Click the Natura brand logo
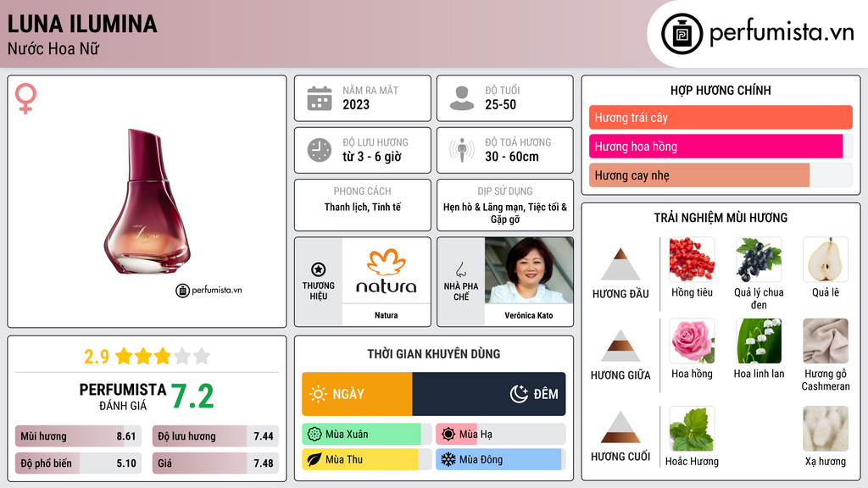The width and height of the screenshot is (868, 488). [387, 270]
